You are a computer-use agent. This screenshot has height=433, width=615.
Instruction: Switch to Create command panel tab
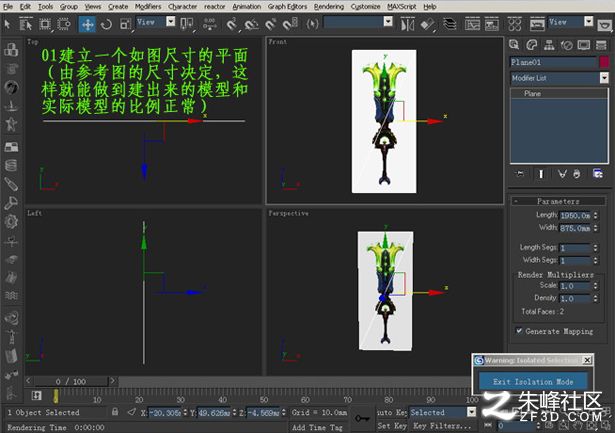(514, 45)
